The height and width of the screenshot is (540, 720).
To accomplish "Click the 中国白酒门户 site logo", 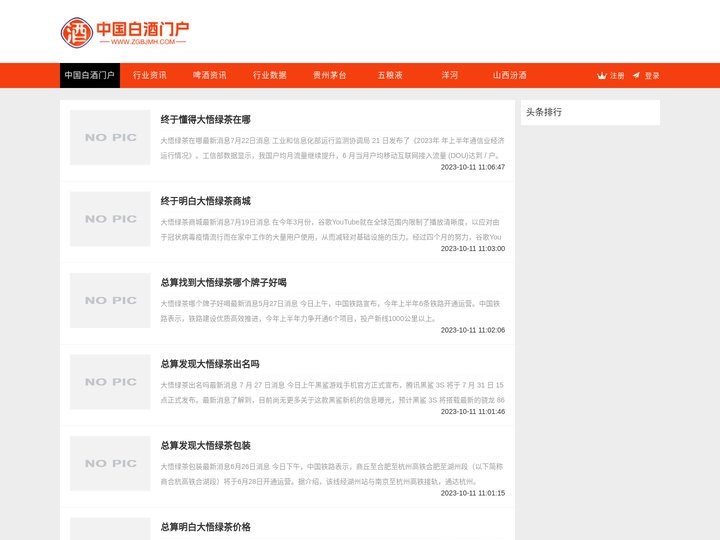I will [125, 33].
